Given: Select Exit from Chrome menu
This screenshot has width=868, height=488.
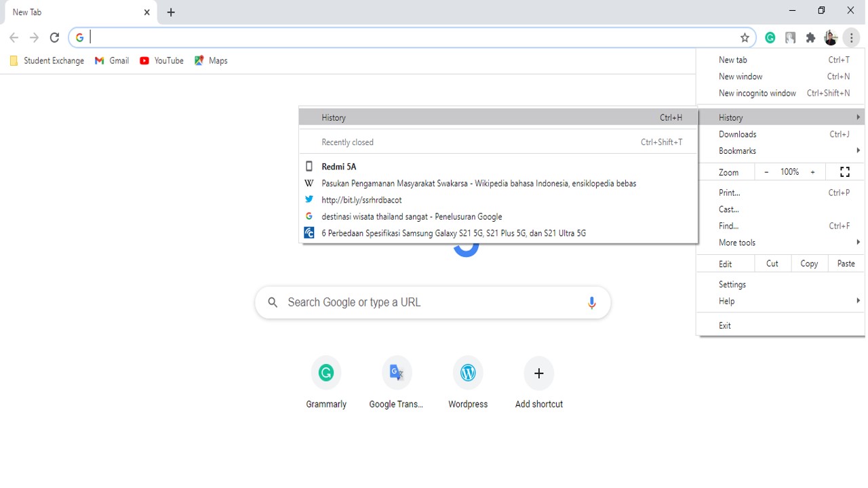Looking at the screenshot, I should (781, 325).
